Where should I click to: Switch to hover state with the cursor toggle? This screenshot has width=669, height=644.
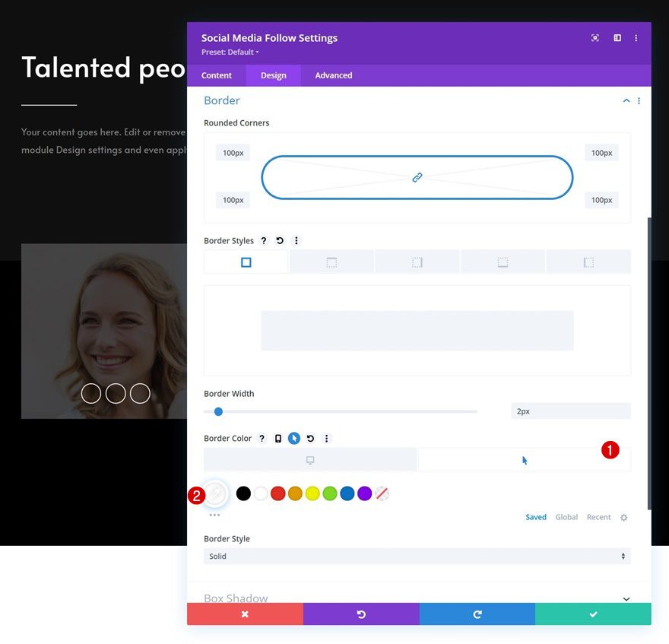pos(293,438)
